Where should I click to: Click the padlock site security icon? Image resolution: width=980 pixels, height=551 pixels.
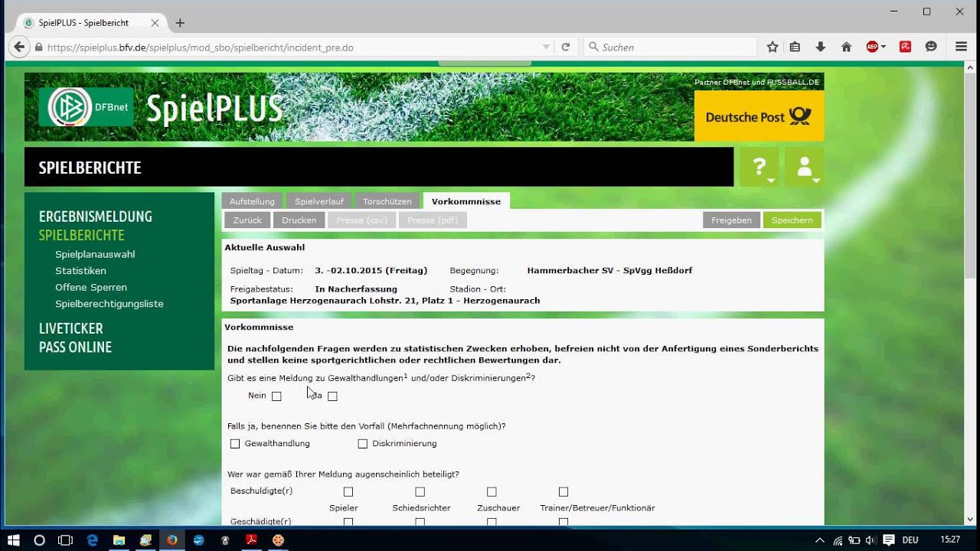39,47
